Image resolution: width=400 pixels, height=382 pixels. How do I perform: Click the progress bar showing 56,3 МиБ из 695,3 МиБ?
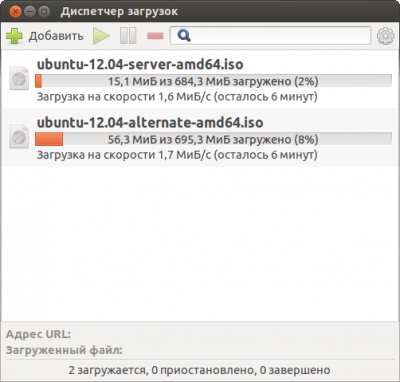pos(213,139)
